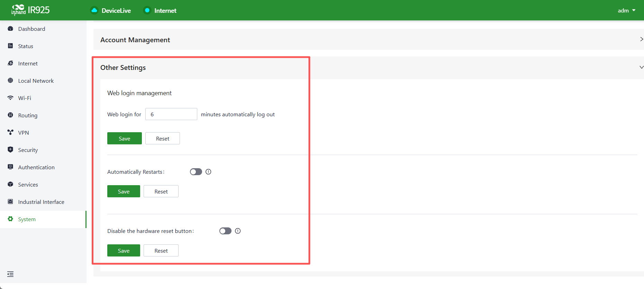Click the Routing sidebar icon
Viewport: 644px width, 289px height.
(10, 115)
